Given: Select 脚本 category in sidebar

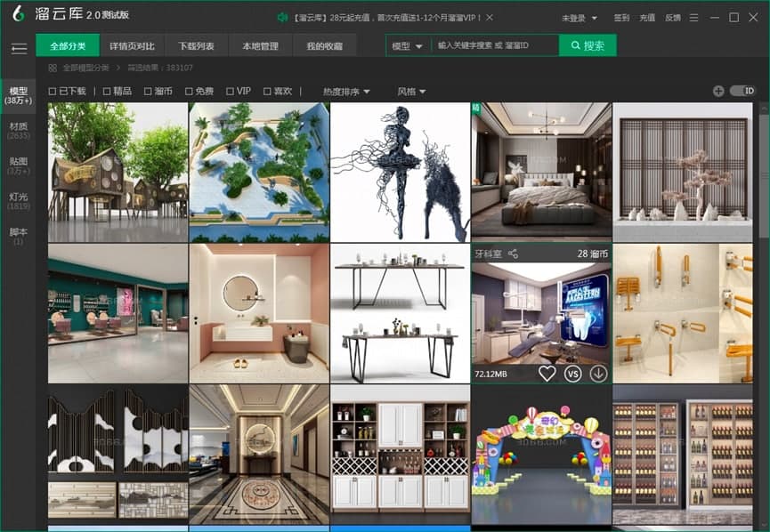Looking at the screenshot, I should (18, 236).
